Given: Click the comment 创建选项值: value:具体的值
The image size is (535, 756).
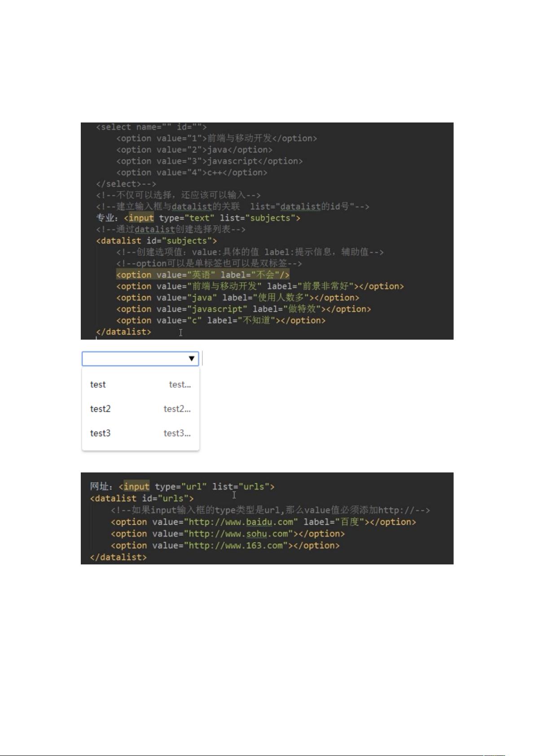Looking at the screenshot, I should (x=250, y=252).
